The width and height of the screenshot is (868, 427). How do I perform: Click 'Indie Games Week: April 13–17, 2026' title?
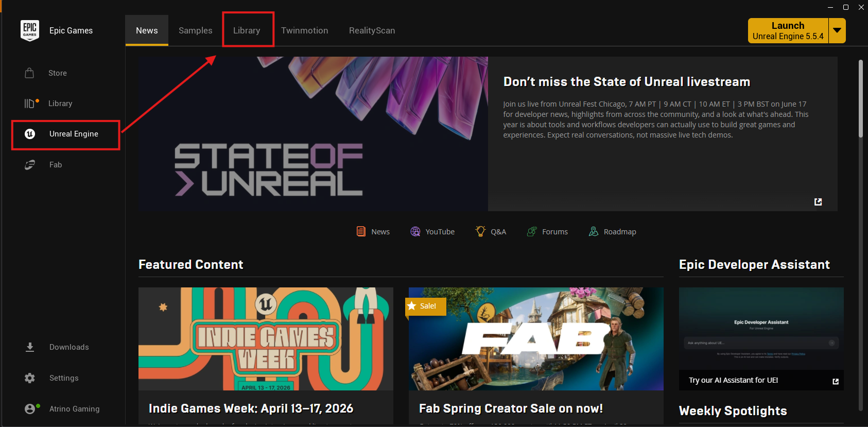[x=251, y=408]
